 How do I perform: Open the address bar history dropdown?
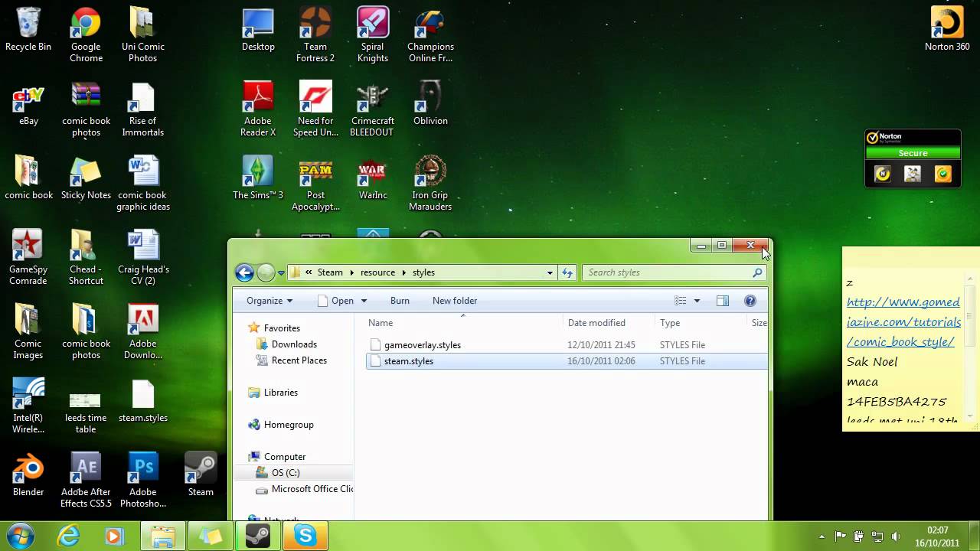(x=549, y=272)
